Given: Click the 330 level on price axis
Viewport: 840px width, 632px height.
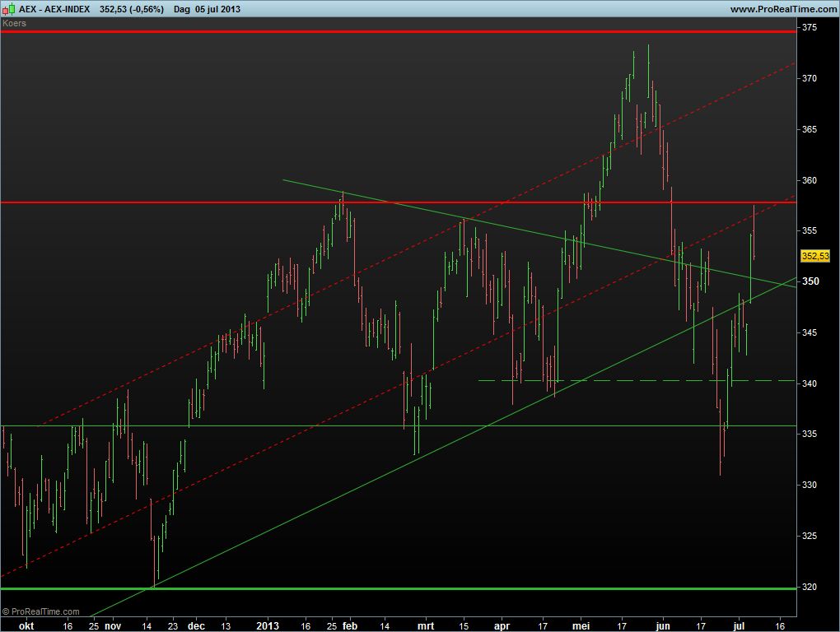Looking at the screenshot, I should [810, 485].
